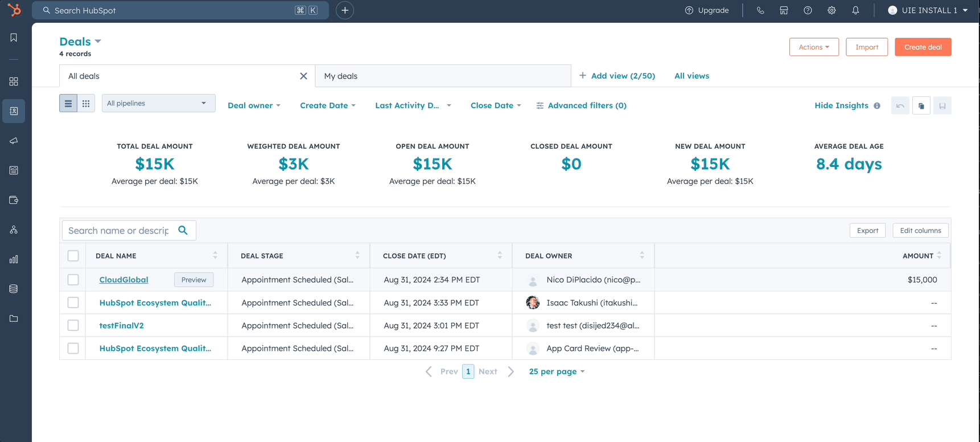Image resolution: width=980 pixels, height=442 pixels.
Task: Open Content icon in the sidebar
Action: pyautogui.click(x=14, y=170)
